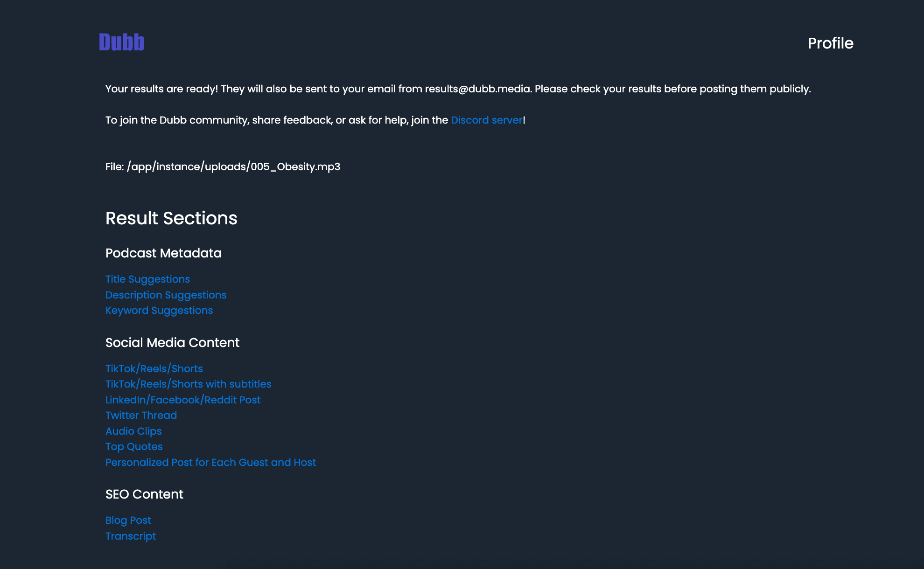Open the Audio Clips section
Screen dimensions: 924x569
133,431
